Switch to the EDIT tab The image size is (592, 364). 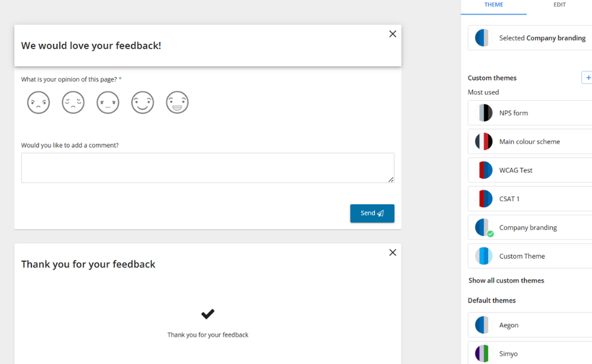coord(559,5)
